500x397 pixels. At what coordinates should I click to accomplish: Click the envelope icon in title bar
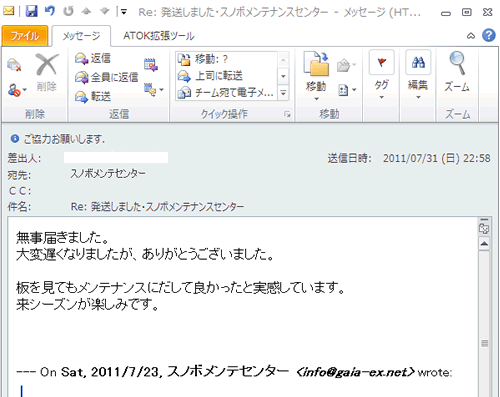click(x=9, y=11)
